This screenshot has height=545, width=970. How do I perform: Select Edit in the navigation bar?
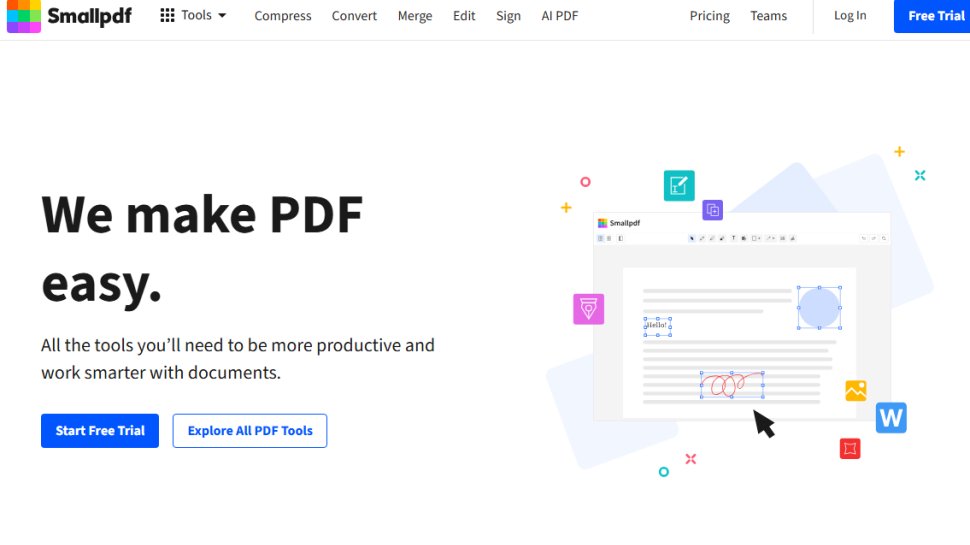pyautogui.click(x=464, y=16)
